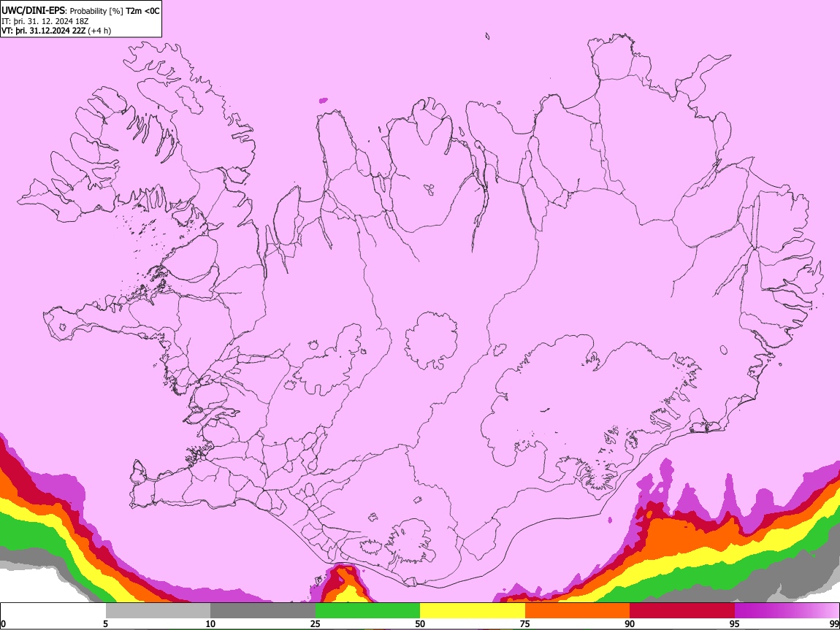Click the legend value 50
The image size is (840, 630).
pyautogui.click(x=420, y=623)
